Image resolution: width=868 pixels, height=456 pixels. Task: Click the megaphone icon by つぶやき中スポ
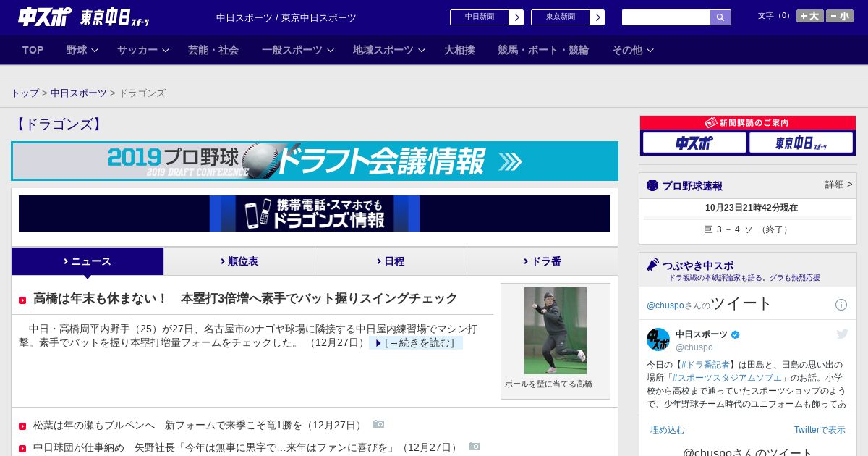coord(652,265)
